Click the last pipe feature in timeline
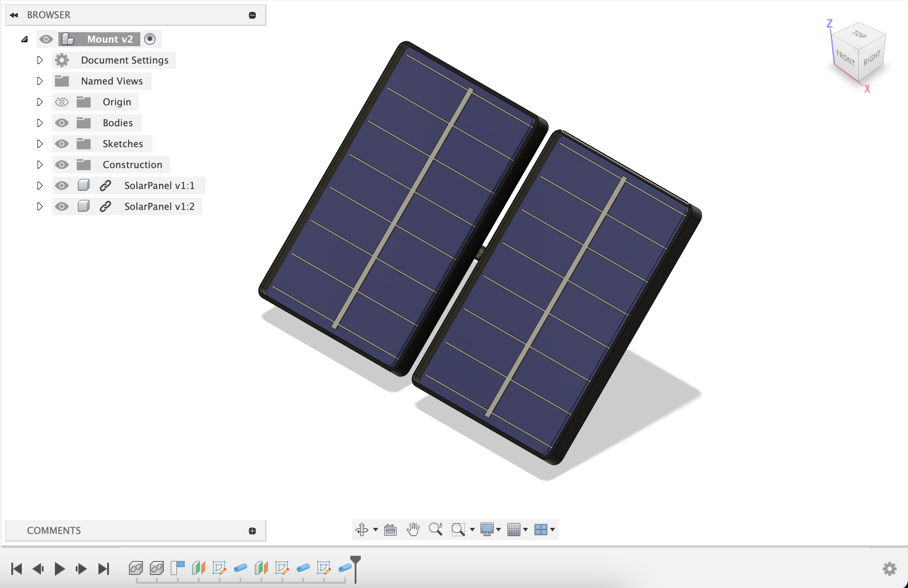 point(345,568)
